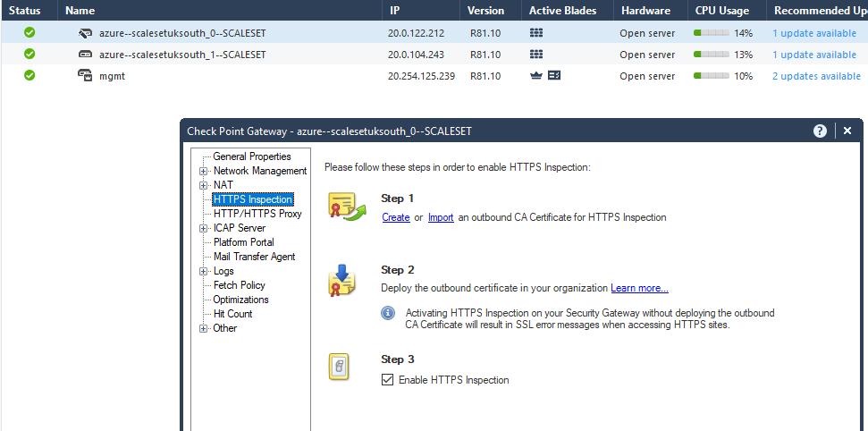
Task: Open help via question mark icon
Action: pyautogui.click(x=820, y=131)
